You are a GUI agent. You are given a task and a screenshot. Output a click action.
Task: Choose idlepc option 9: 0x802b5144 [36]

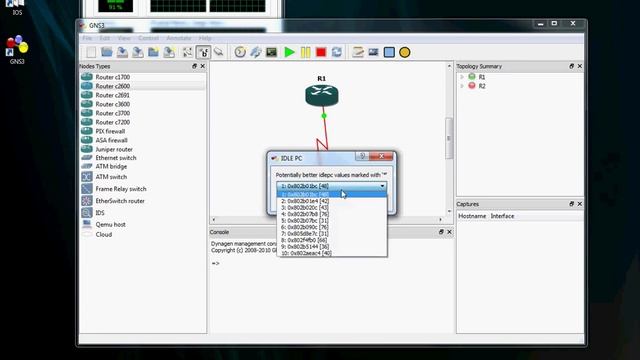coord(332,247)
